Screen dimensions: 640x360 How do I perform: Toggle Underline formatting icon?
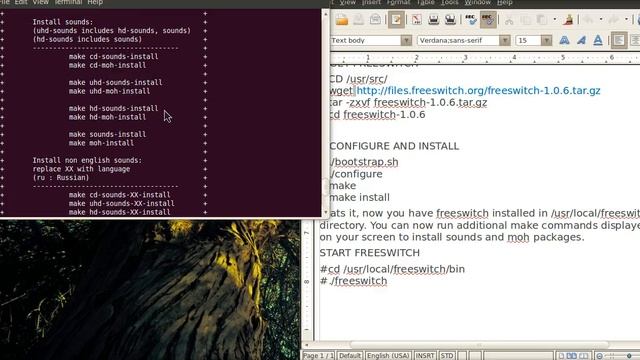pyautogui.click(x=598, y=40)
